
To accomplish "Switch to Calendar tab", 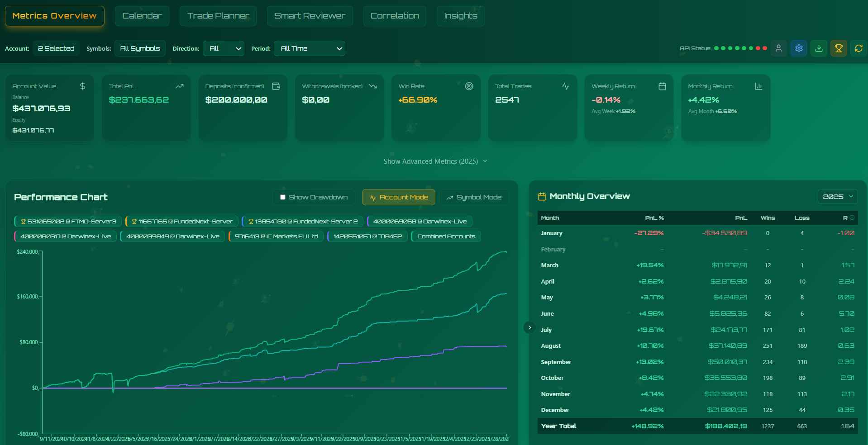I will 142,16.
